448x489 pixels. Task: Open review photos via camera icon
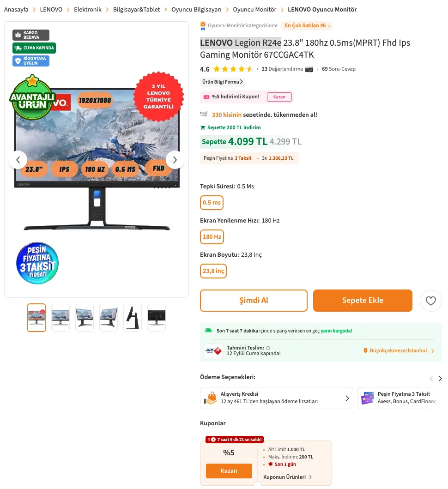pos(309,69)
